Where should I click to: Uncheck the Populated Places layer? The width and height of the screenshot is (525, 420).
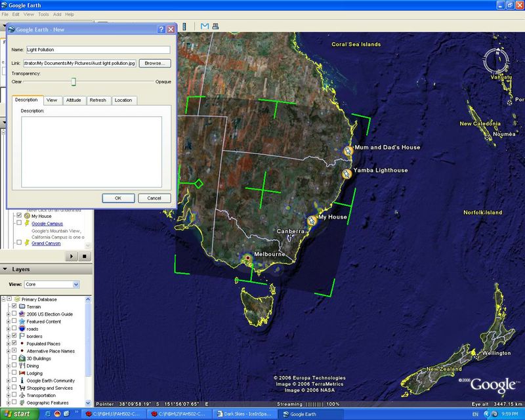coord(14,343)
